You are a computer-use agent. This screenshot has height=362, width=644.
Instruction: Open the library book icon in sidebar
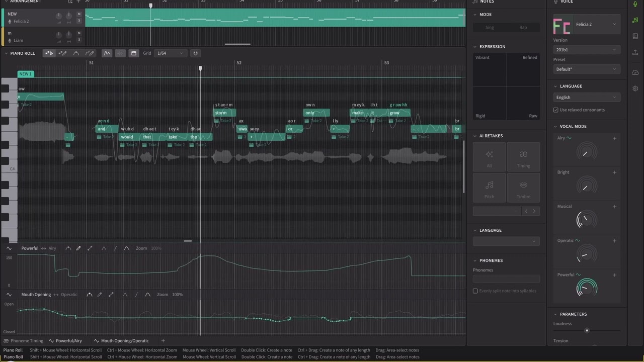635,37
